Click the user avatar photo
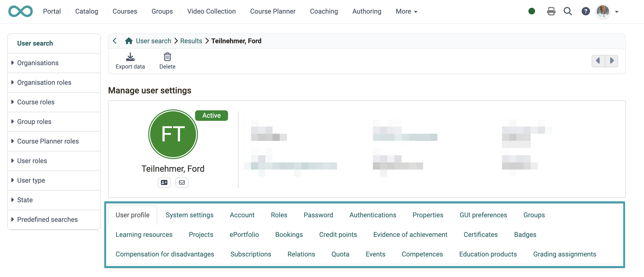The height and width of the screenshot is (277, 644). tap(603, 11)
